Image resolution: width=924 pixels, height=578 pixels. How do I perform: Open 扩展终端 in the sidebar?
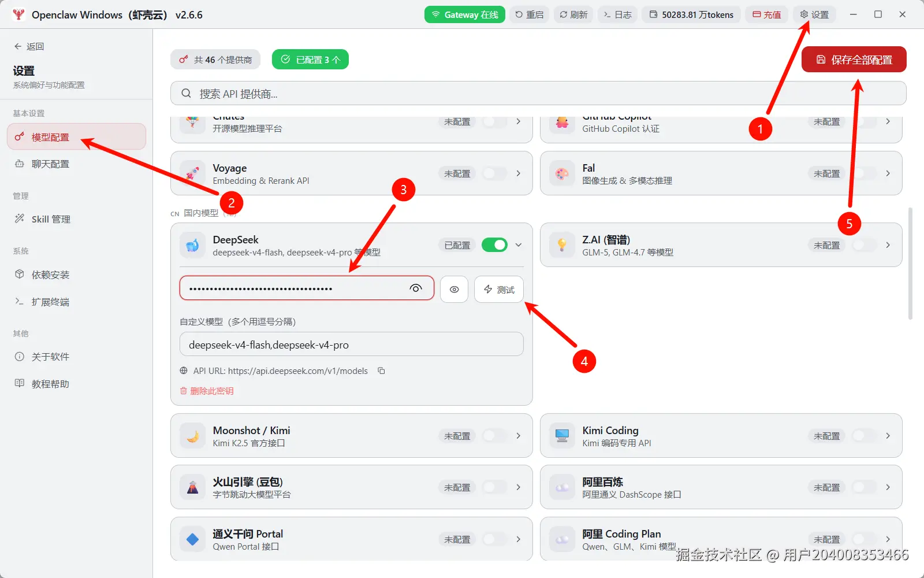(x=76, y=302)
